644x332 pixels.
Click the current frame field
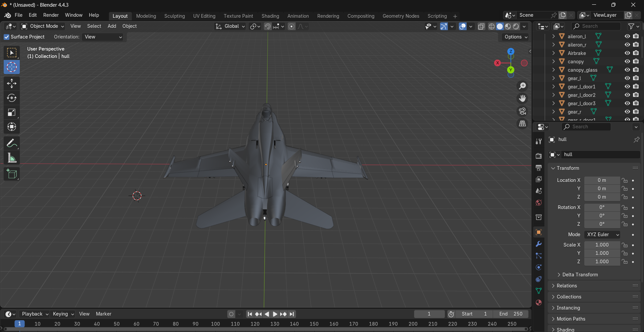tap(429, 314)
